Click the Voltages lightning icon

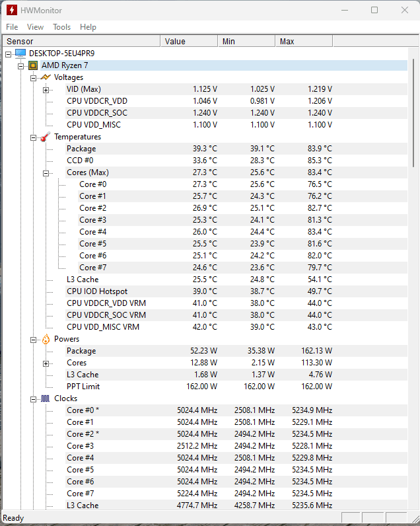(46, 77)
